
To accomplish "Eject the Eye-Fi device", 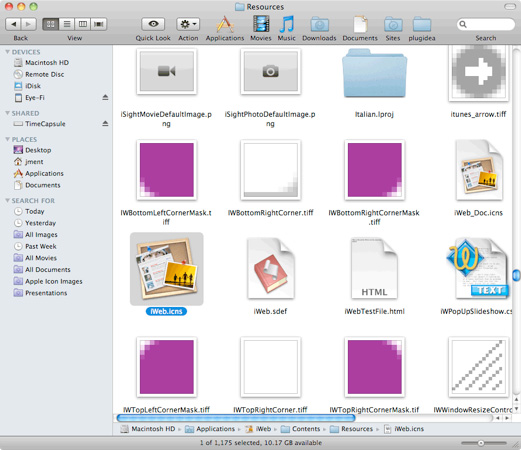I will 105,97.
